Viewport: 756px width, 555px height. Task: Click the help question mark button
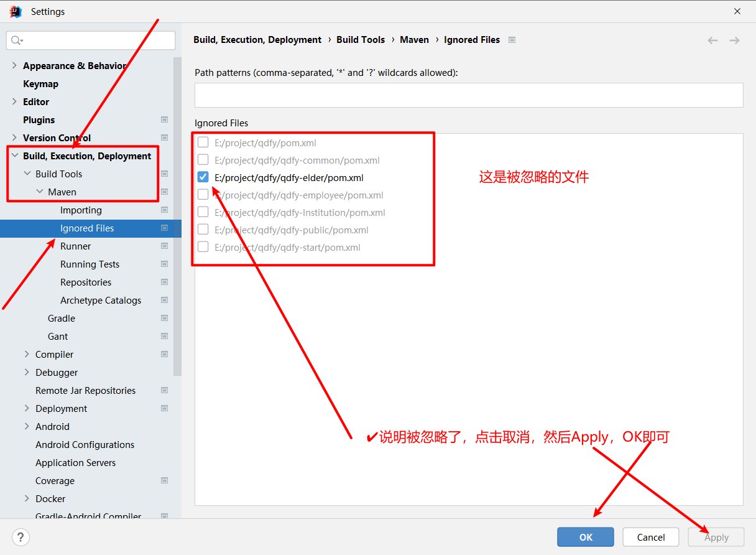tap(21, 537)
